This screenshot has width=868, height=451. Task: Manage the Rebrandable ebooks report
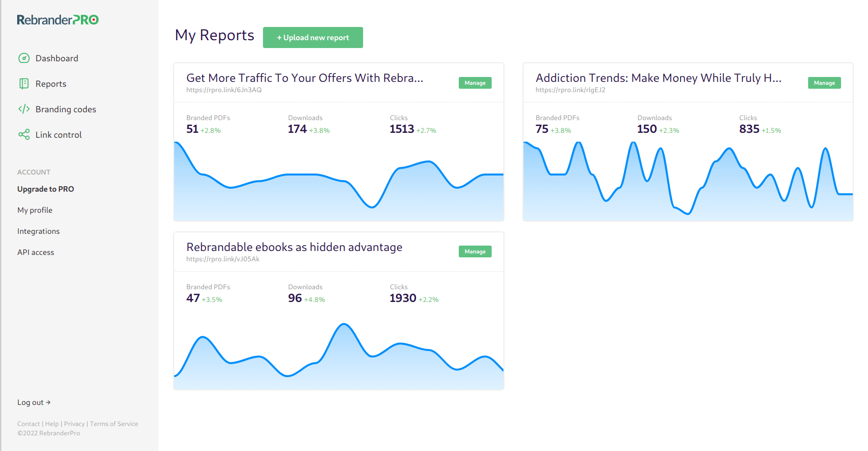pyautogui.click(x=474, y=251)
